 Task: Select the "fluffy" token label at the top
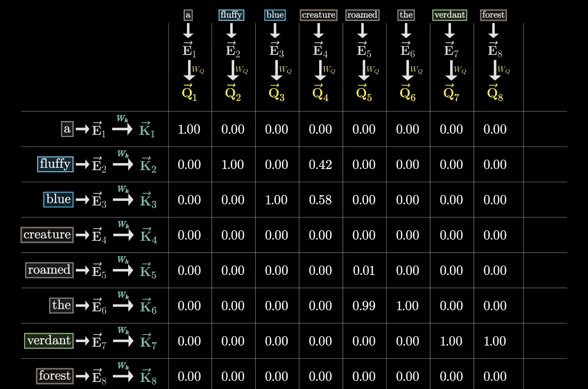[x=231, y=15]
